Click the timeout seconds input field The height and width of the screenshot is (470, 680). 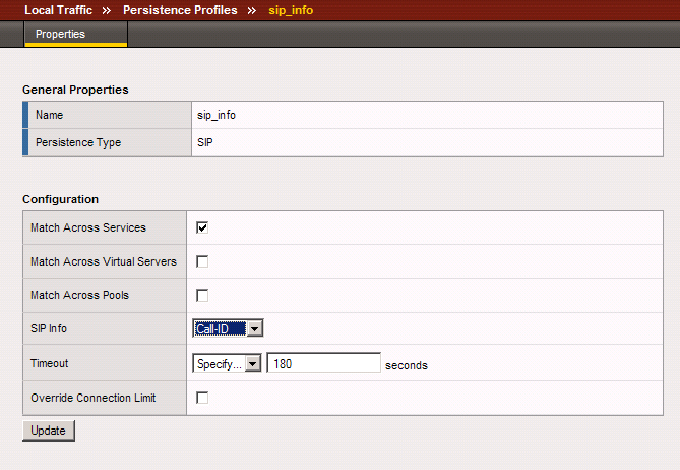(x=323, y=364)
